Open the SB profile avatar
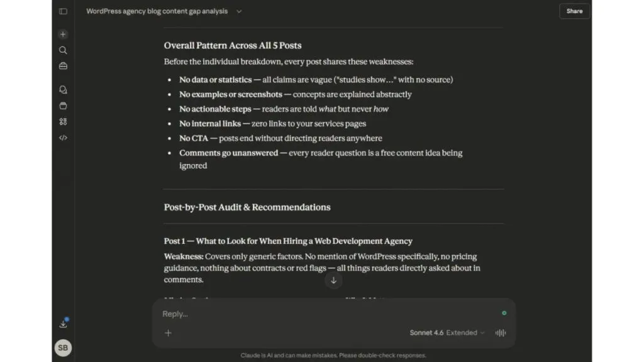The width and height of the screenshot is (644, 362). pyautogui.click(x=63, y=348)
